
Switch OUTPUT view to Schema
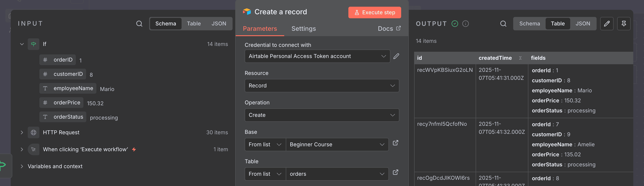(530, 24)
